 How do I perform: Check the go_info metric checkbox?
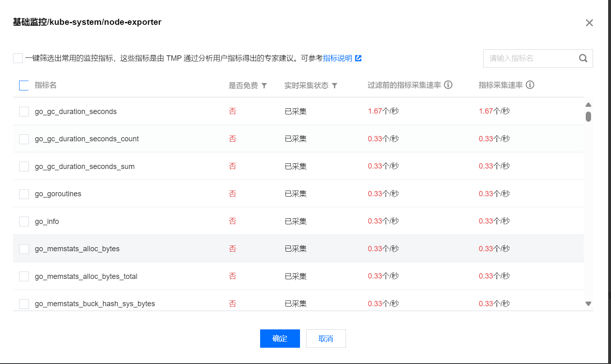[24, 221]
